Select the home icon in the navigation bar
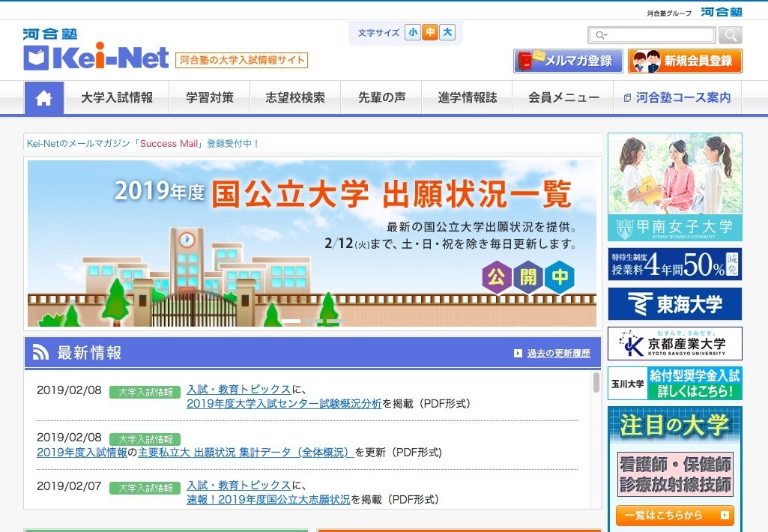This screenshot has height=532, width=768. (x=43, y=97)
